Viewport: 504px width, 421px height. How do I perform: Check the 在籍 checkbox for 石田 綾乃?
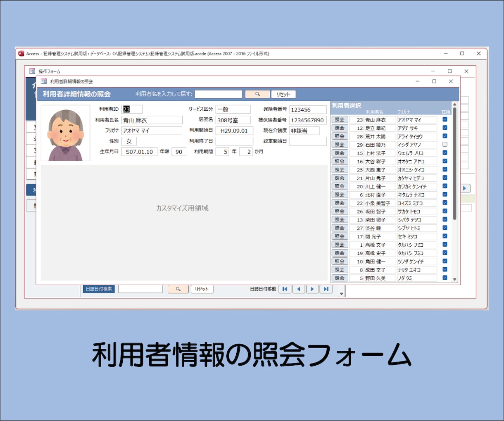coord(445,145)
